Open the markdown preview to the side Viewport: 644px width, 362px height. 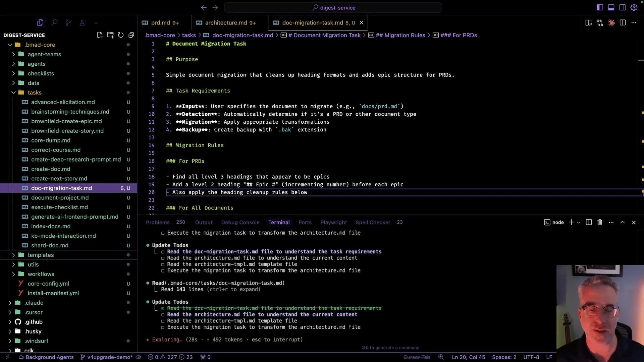(x=588, y=23)
